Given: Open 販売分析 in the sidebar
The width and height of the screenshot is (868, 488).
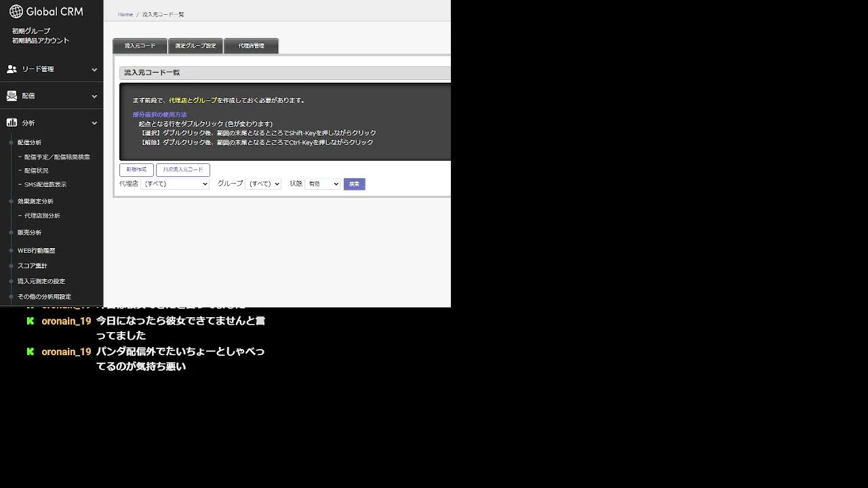Looking at the screenshot, I should (x=29, y=232).
